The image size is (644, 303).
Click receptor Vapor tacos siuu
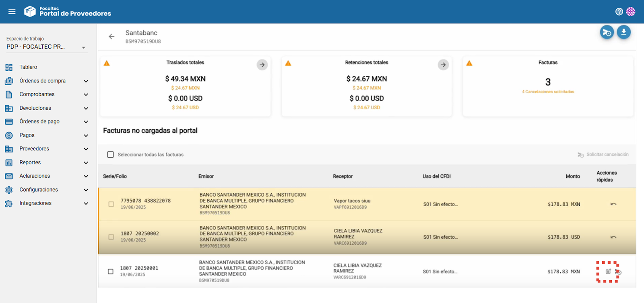(352, 201)
